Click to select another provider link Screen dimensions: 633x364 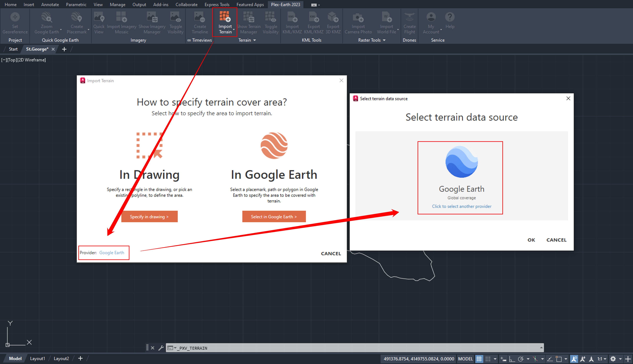(462, 206)
